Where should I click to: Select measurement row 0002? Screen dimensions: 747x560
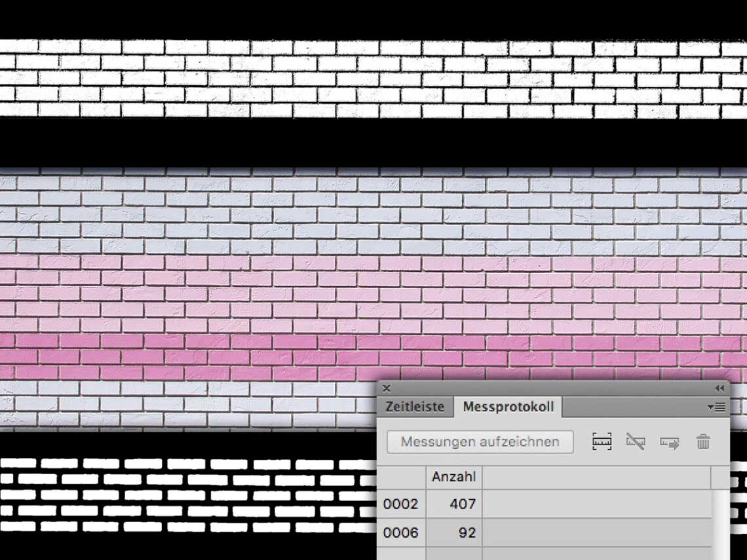(x=546, y=504)
